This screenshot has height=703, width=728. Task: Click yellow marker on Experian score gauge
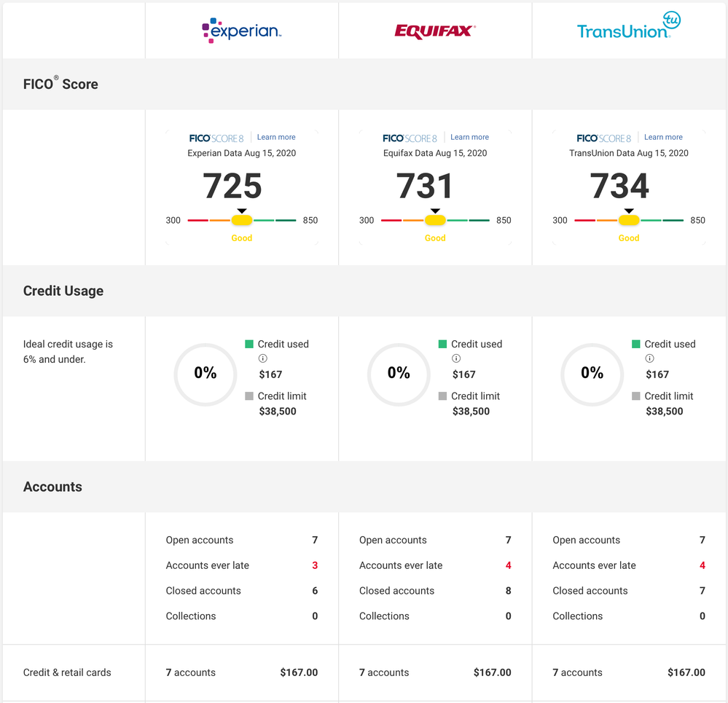click(x=242, y=221)
